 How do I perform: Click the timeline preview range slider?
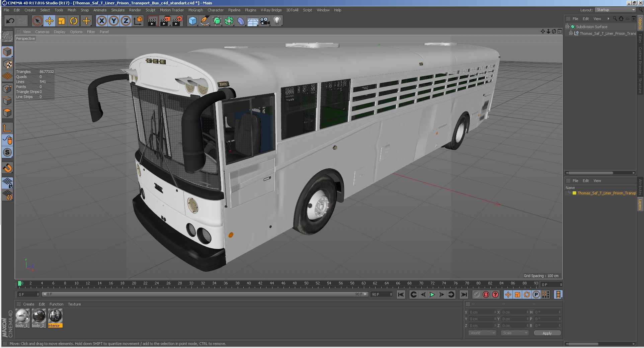[x=205, y=294]
